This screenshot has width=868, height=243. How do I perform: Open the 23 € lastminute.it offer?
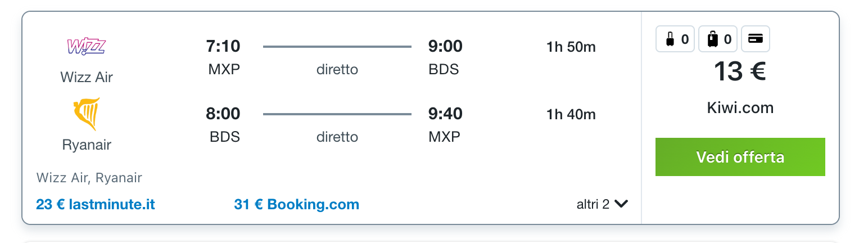click(x=96, y=204)
